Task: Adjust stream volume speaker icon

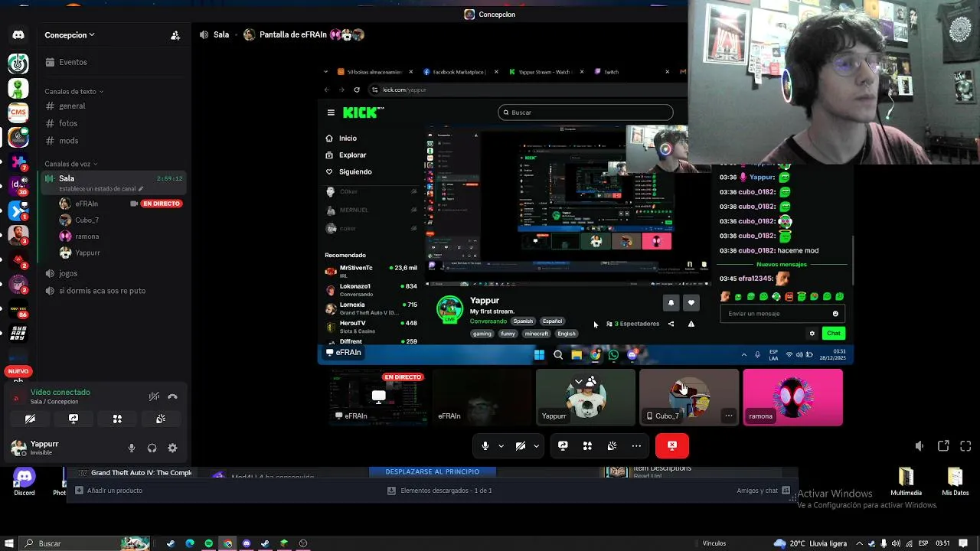Action: tap(920, 446)
